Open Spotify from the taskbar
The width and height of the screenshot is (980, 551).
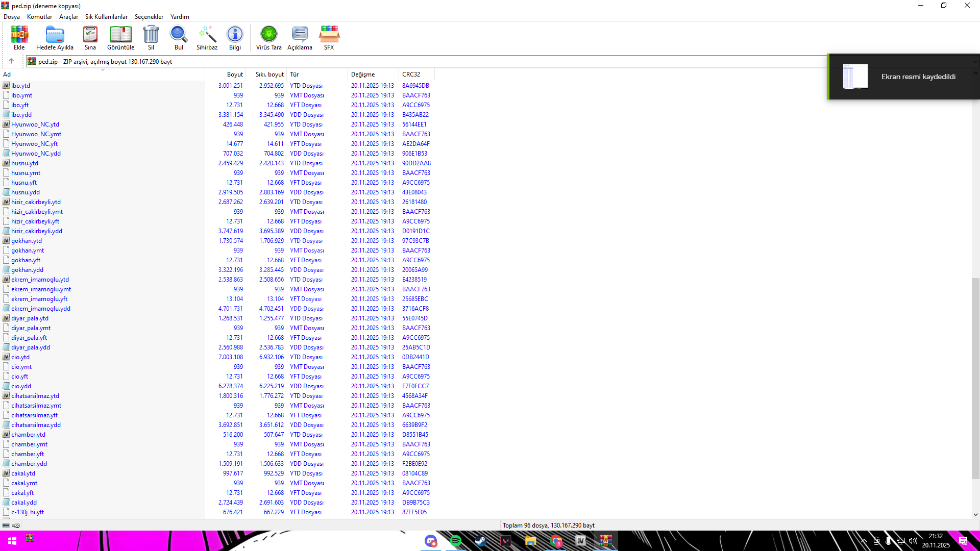455,541
